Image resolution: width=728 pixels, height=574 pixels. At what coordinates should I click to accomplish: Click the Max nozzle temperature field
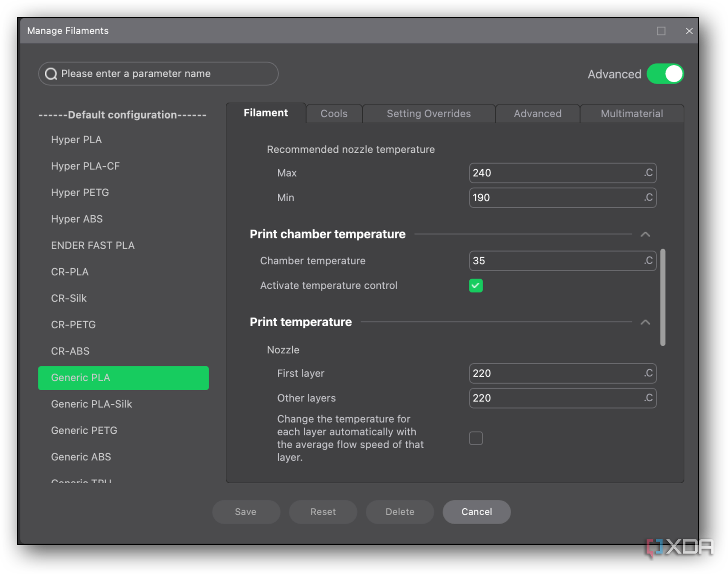pyautogui.click(x=562, y=173)
